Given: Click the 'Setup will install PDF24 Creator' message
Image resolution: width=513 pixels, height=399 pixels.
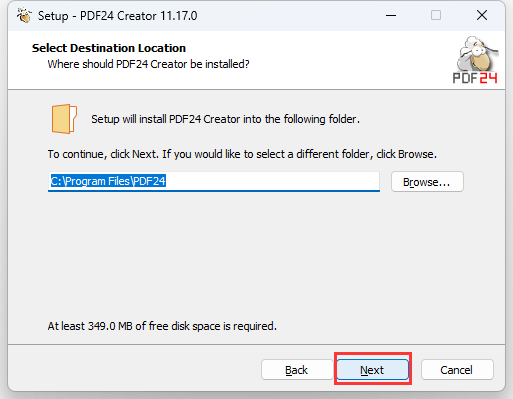Looking at the screenshot, I should [226, 119].
